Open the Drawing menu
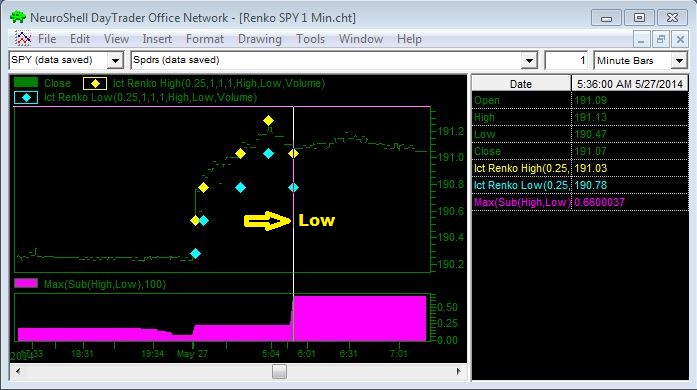 point(260,39)
